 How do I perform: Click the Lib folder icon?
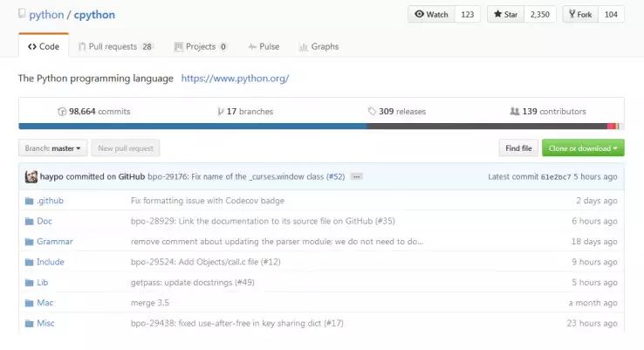tap(29, 283)
